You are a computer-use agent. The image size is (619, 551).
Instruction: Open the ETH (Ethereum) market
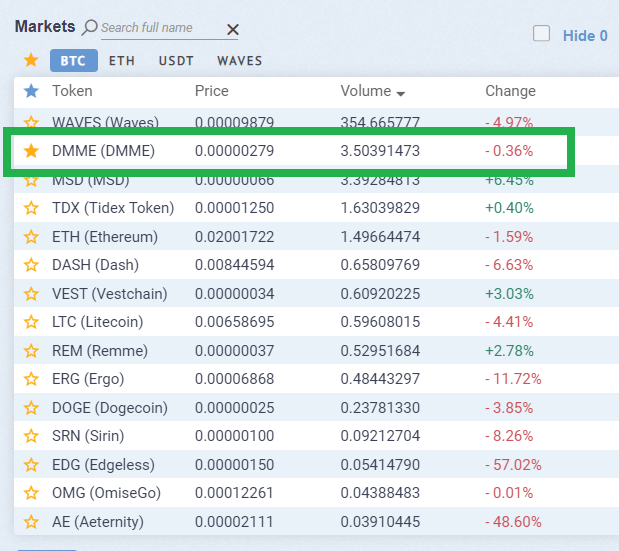tap(105, 237)
